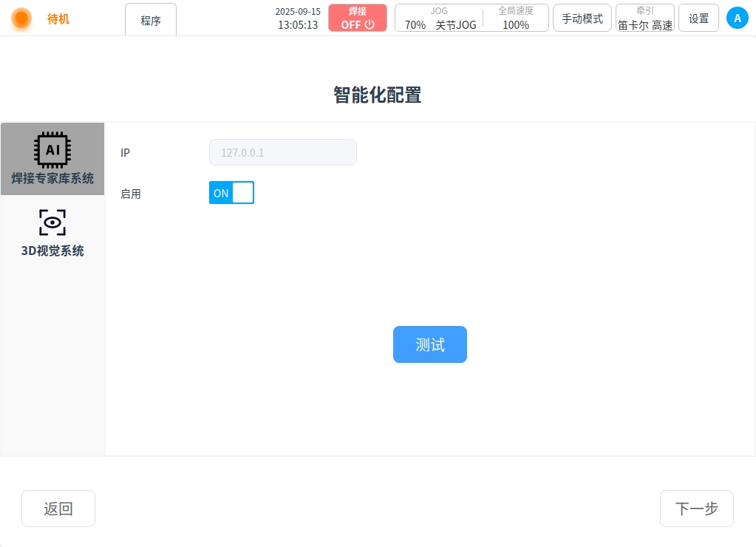Click the orange status indicator icon
756x547 pixels.
22,18
